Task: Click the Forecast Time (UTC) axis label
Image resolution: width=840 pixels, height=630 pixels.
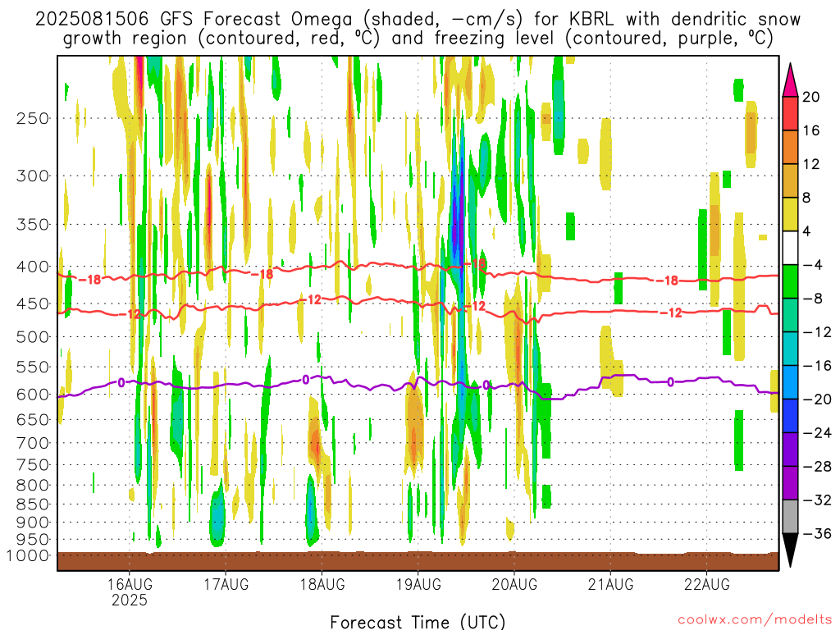Action: click(x=418, y=622)
